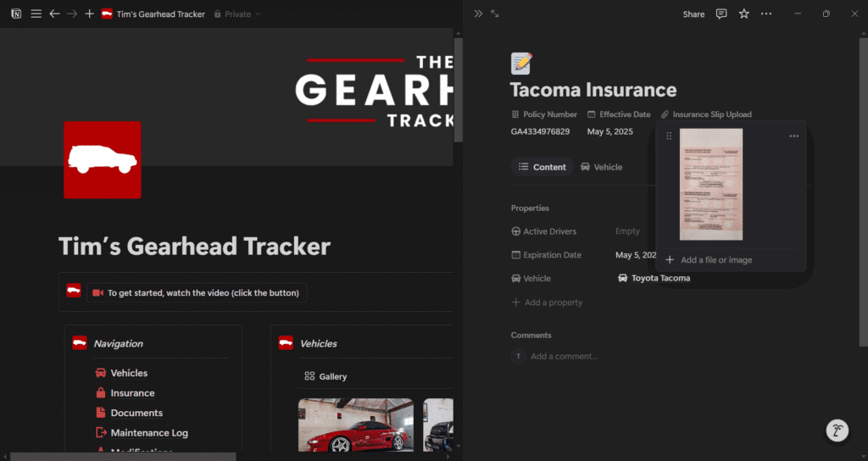Go back with the left arrow
The height and width of the screenshot is (461, 868).
pyautogui.click(x=54, y=14)
